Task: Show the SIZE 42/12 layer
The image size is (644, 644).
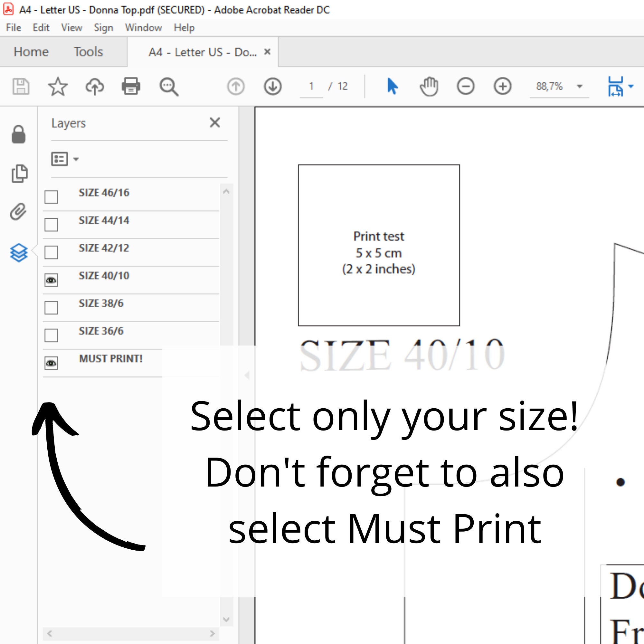Action: click(x=51, y=252)
